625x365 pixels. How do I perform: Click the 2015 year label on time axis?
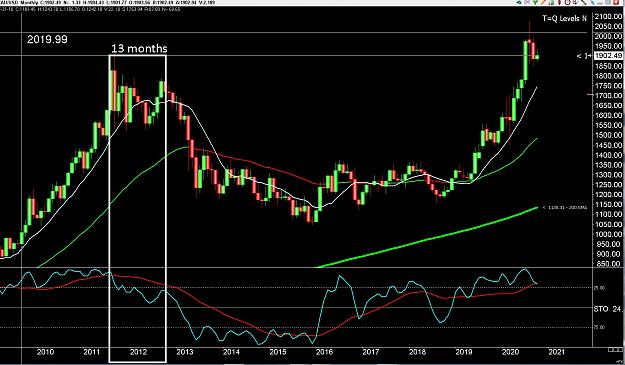pos(277,352)
